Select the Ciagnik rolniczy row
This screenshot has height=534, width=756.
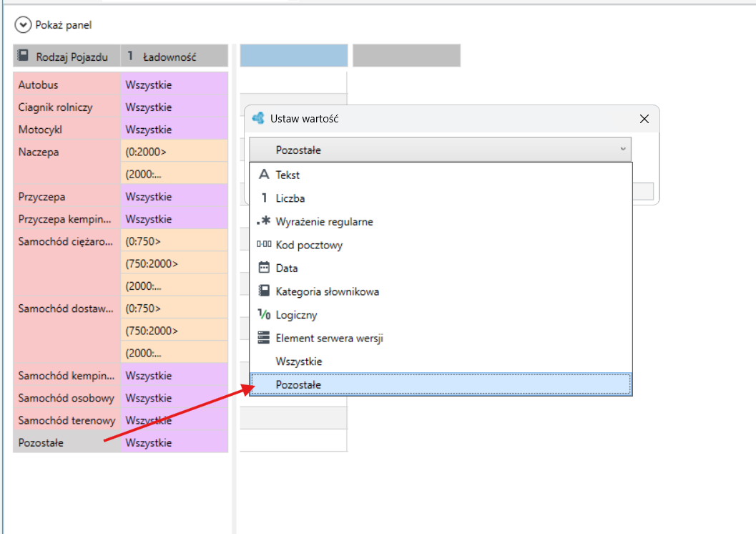click(x=67, y=107)
